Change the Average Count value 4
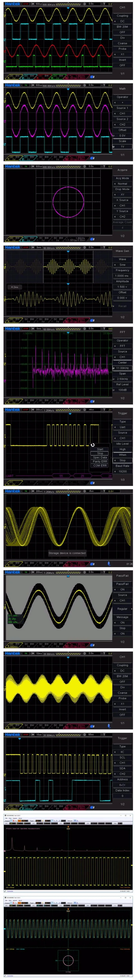The width and height of the screenshot is (135, 980). [122, 228]
